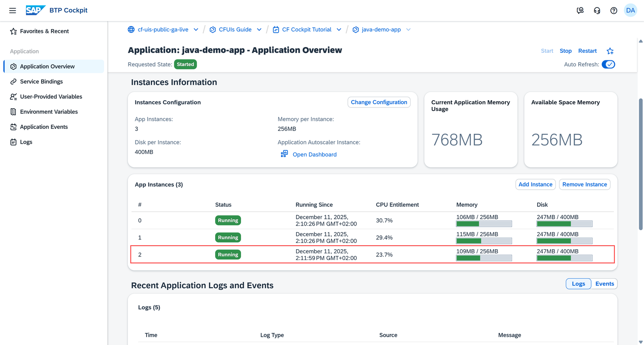Toggle the Auto Refresh switch
The image size is (644, 345).
point(608,64)
